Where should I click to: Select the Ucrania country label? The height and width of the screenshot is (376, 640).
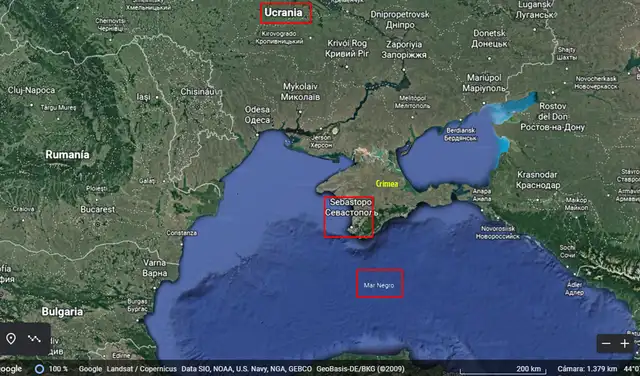pos(284,13)
